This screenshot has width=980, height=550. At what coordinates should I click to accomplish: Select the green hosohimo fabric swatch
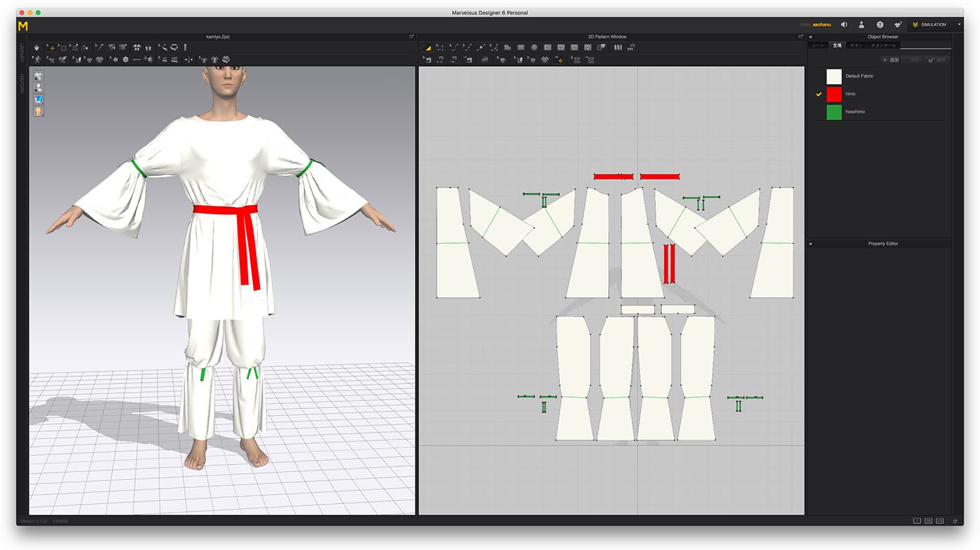834,112
